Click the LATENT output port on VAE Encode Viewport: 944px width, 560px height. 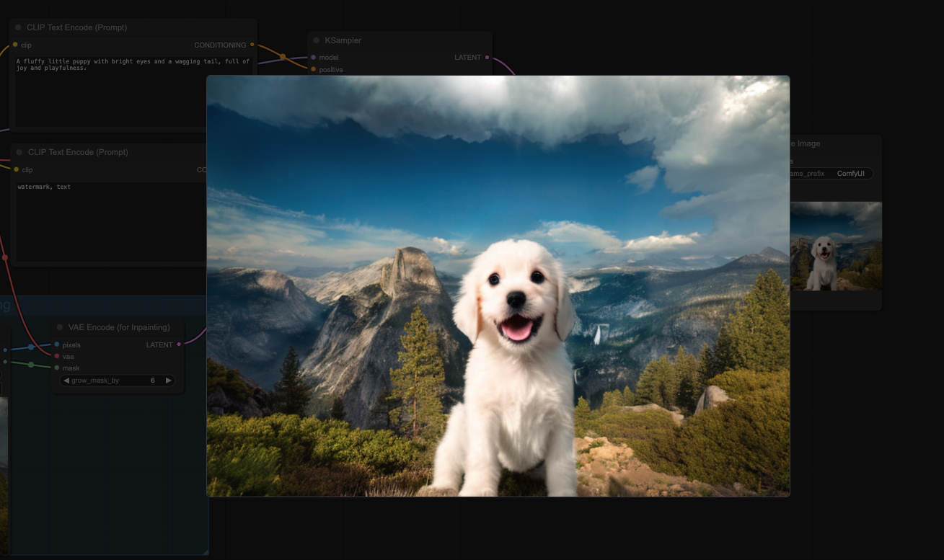click(179, 345)
